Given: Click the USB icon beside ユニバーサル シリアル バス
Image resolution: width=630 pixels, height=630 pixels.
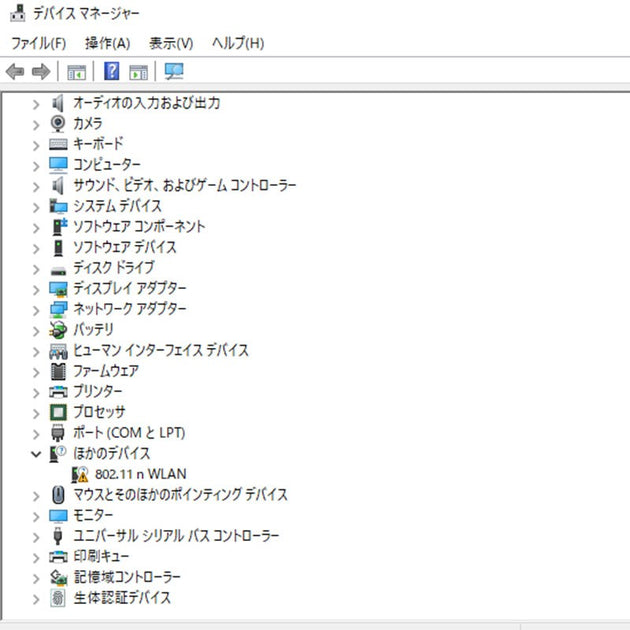Looking at the screenshot, I should click(58, 536).
